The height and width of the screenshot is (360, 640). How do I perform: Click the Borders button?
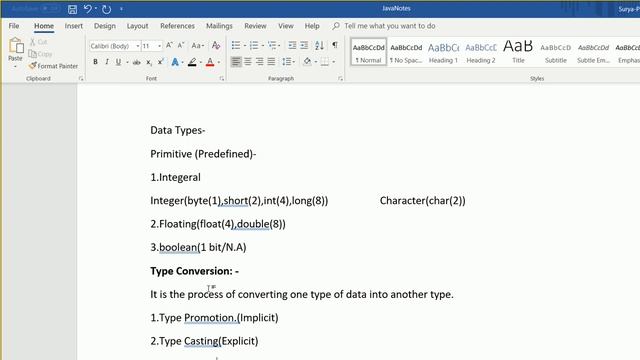(324, 62)
